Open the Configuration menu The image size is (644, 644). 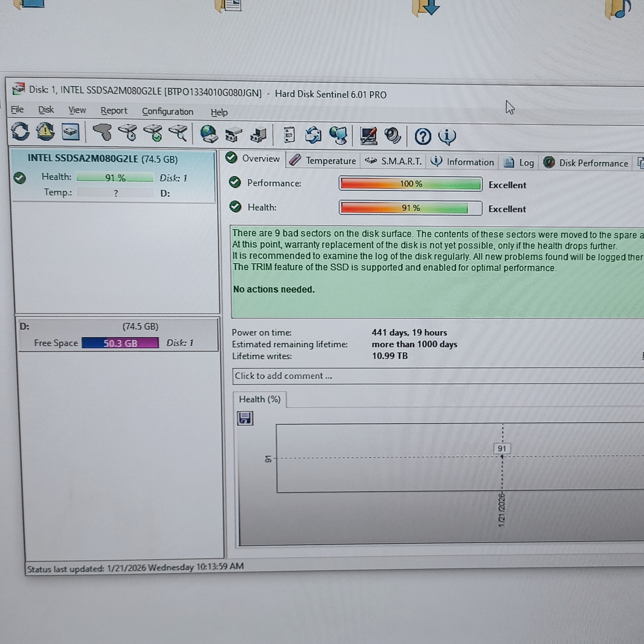[x=167, y=111]
